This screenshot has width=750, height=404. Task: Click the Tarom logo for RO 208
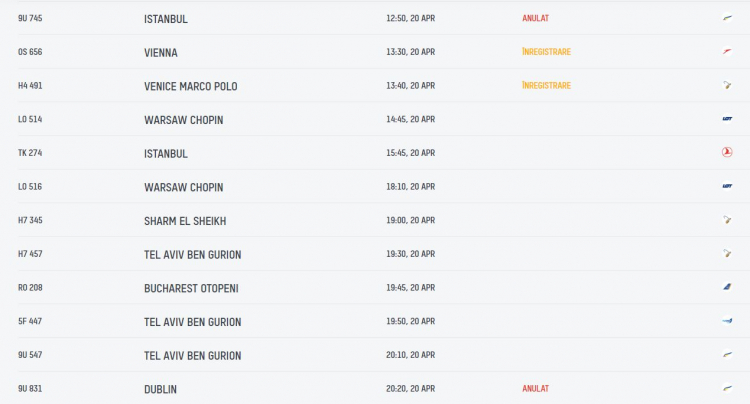[727, 287]
